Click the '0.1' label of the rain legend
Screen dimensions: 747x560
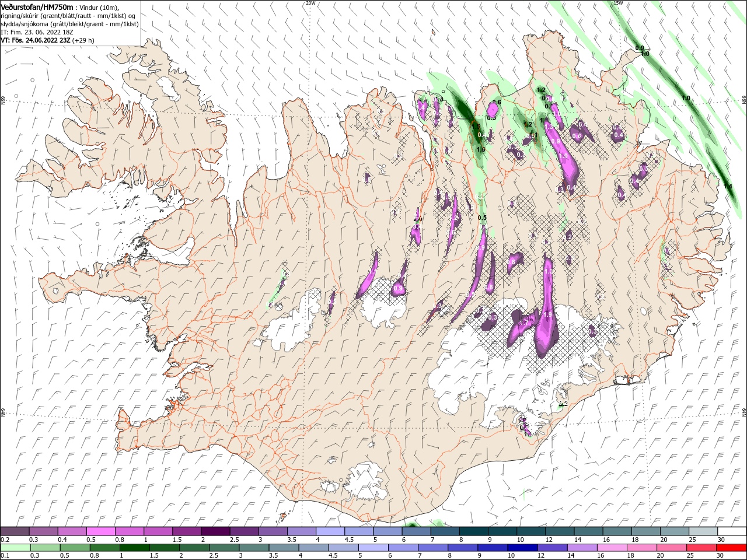(x=5, y=556)
